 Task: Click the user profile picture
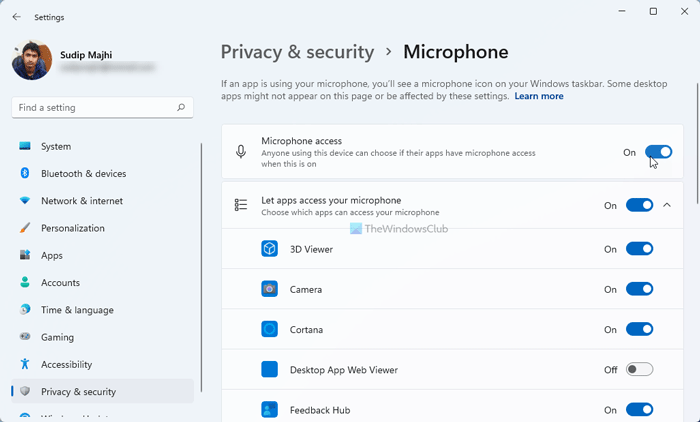click(32, 60)
